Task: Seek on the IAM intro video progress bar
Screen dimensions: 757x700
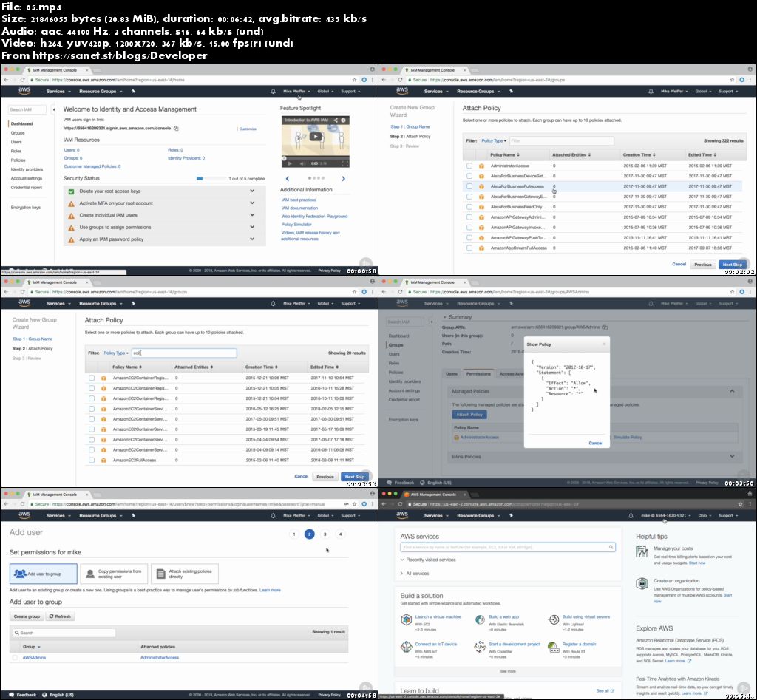Action: (x=315, y=157)
